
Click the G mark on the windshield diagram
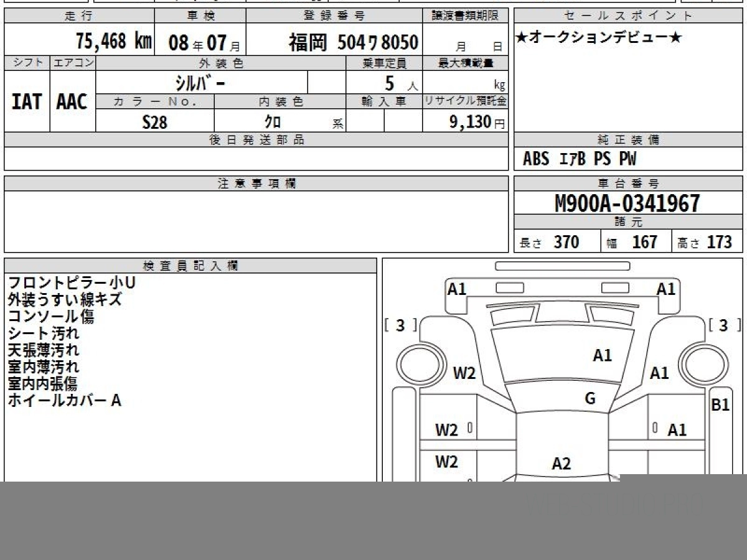[x=590, y=398]
